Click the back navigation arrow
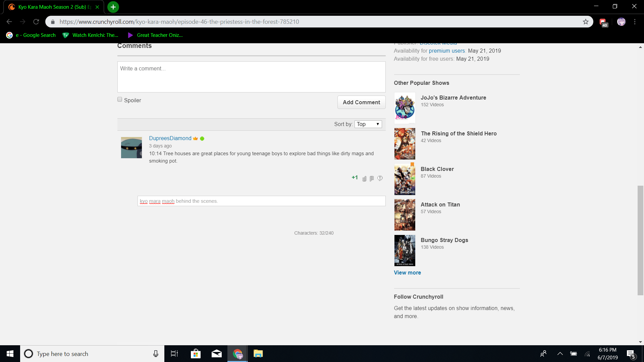The width and height of the screenshot is (644, 362). coord(9,21)
